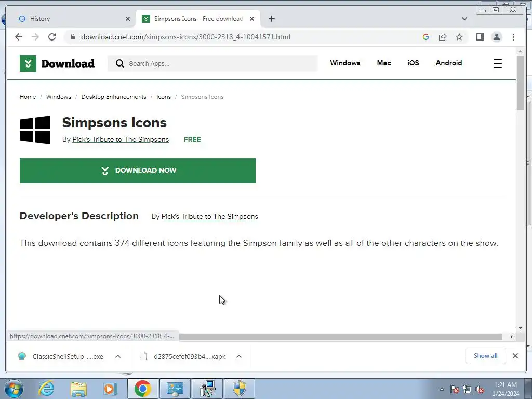Open network status tray icon
Image resolution: width=532 pixels, height=399 pixels.
click(467, 390)
